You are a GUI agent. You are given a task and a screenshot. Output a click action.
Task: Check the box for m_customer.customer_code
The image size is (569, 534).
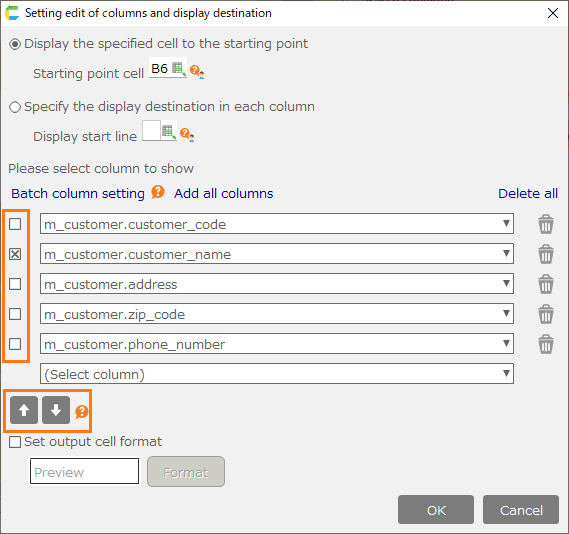(15, 224)
